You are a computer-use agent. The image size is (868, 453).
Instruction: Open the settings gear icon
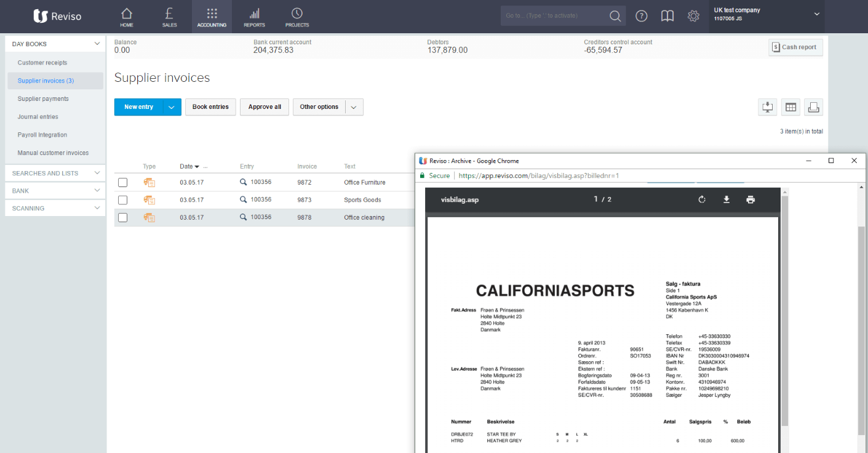pyautogui.click(x=693, y=16)
